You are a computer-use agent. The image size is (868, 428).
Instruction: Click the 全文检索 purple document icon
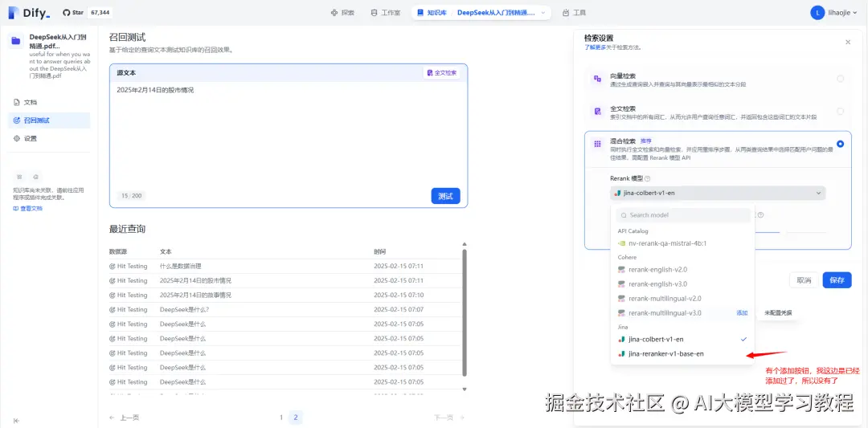click(597, 111)
